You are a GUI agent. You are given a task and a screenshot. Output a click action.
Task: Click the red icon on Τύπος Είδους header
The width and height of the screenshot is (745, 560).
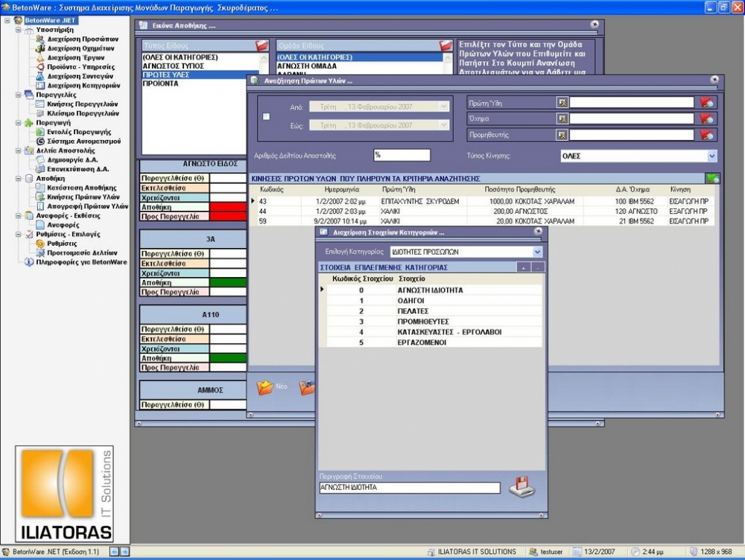(261, 45)
